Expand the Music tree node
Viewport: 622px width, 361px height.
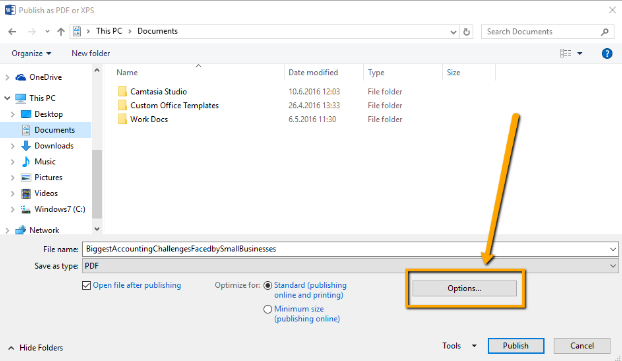(x=12, y=162)
